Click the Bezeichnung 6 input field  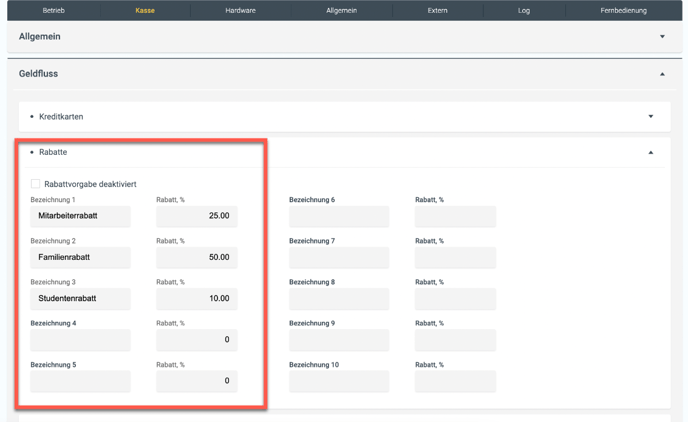pyautogui.click(x=339, y=216)
